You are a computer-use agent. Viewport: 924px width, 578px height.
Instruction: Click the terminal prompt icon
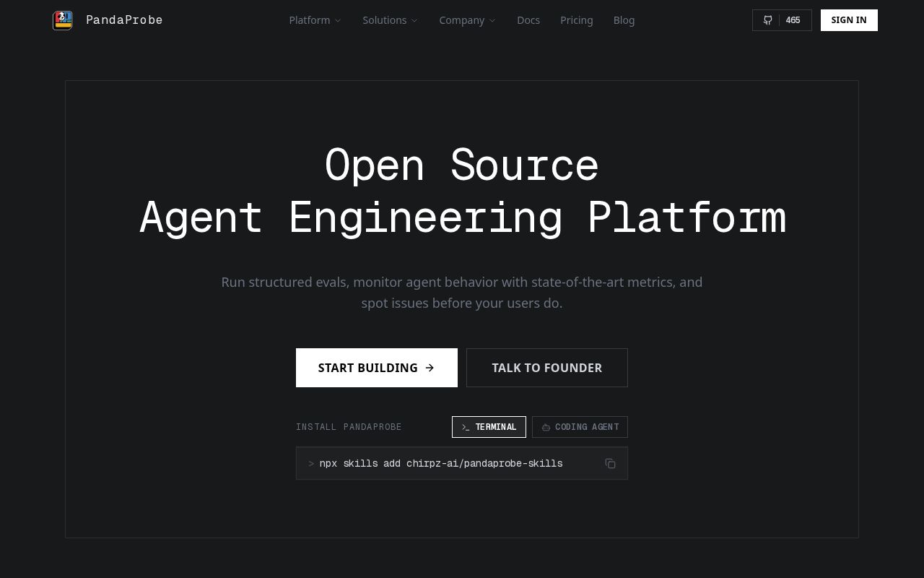(x=466, y=427)
